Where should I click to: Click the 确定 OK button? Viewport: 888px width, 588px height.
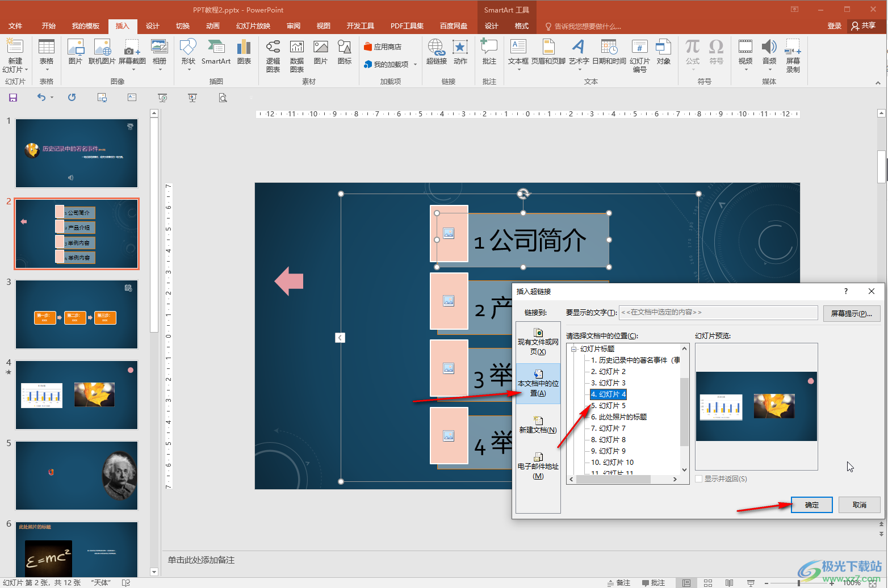[x=812, y=505]
